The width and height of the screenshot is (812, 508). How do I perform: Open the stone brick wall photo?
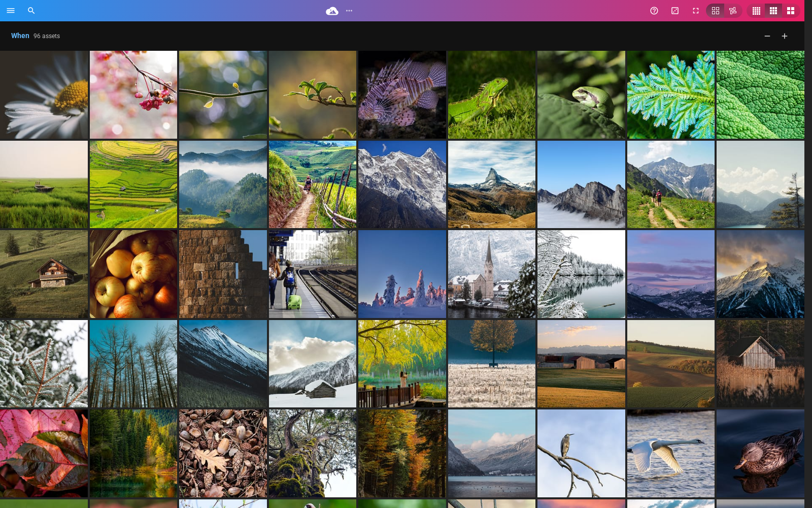223,274
